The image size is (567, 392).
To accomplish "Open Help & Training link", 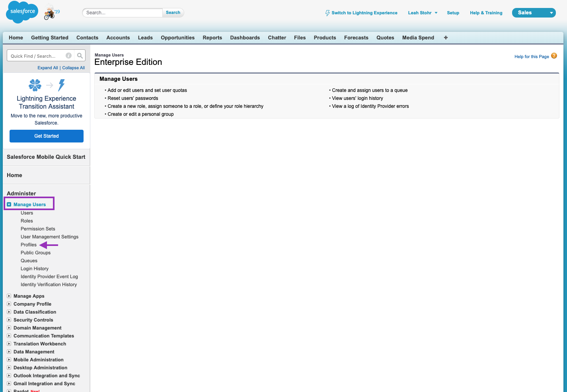I will coord(486,13).
